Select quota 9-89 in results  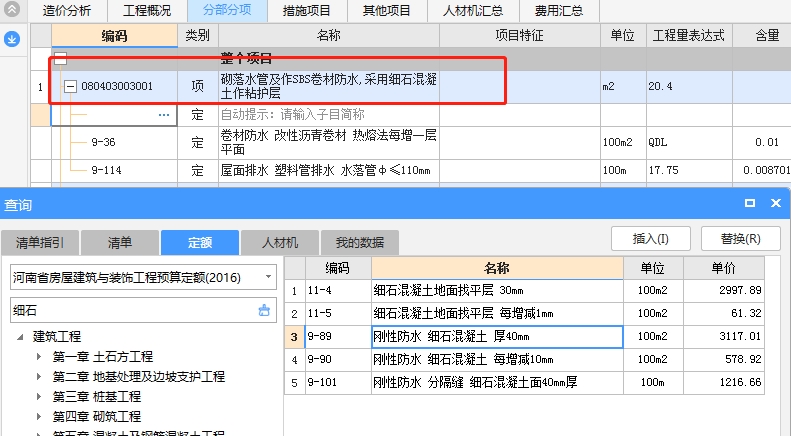(x=338, y=337)
